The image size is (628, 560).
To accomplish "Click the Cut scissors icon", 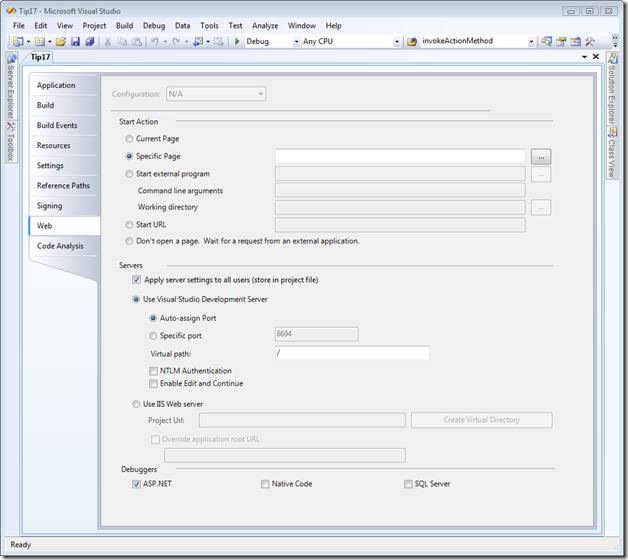I will (x=107, y=41).
